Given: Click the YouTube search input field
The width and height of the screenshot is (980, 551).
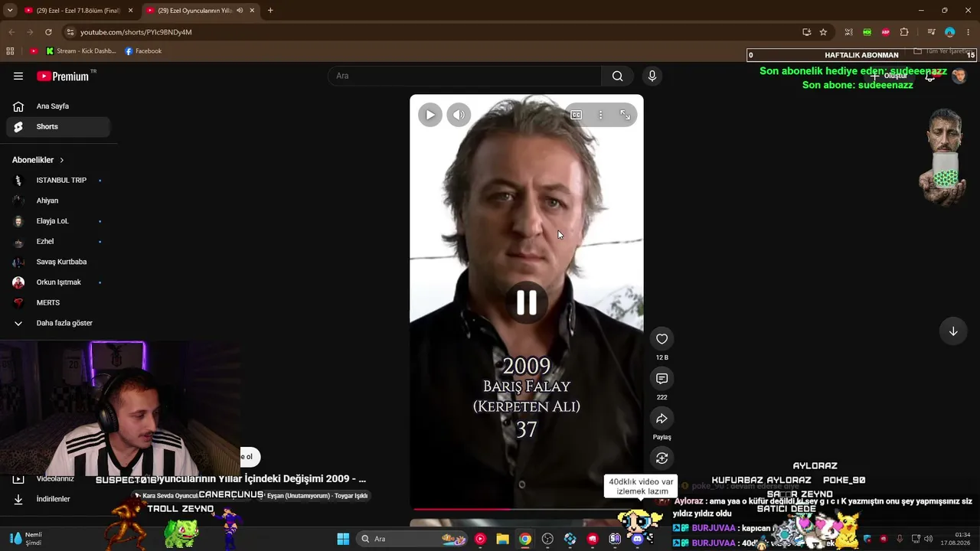Looking at the screenshot, I should pyautogui.click(x=464, y=76).
